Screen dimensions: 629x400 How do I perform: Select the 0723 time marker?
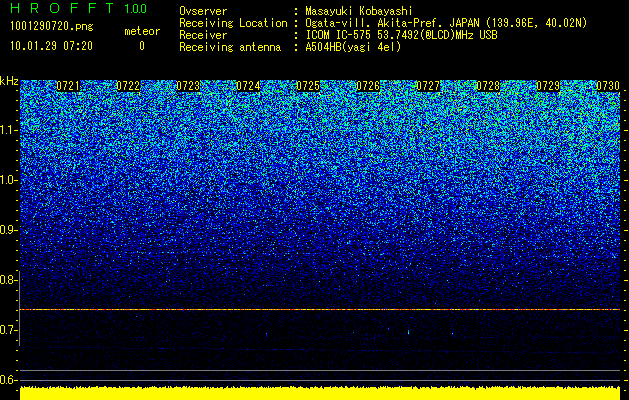coord(188,86)
